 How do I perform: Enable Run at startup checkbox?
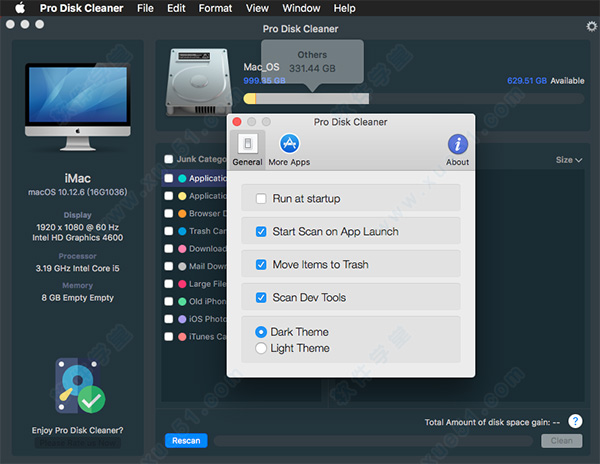pos(261,199)
